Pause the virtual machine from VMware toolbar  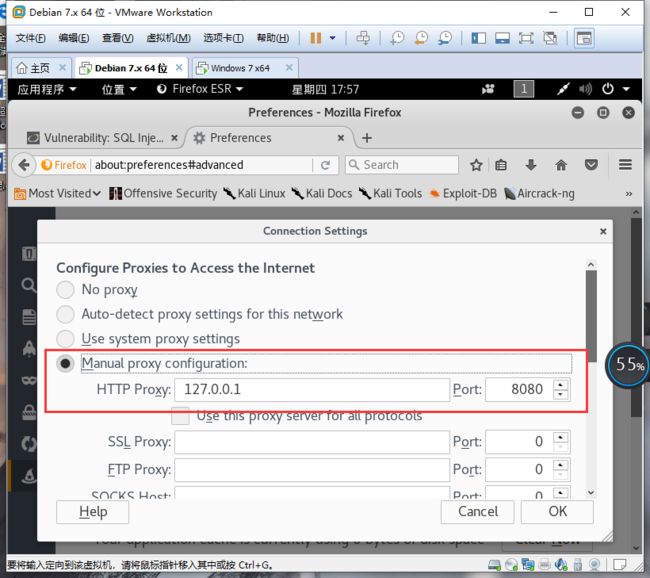[x=315, y=38]
